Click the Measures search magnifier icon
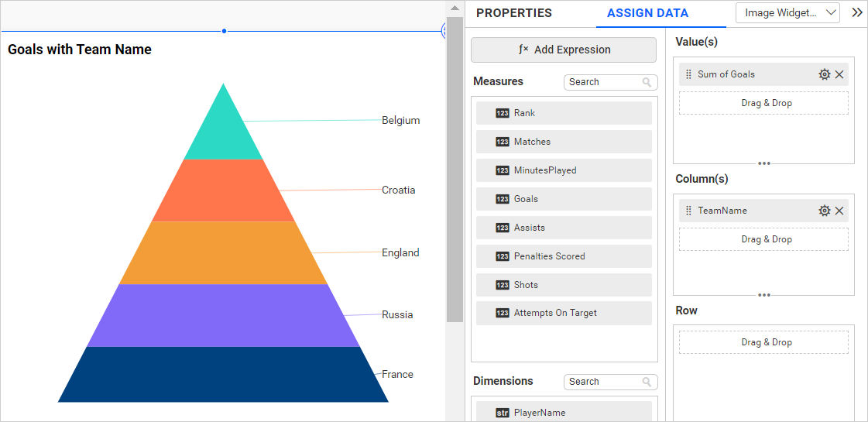Image resolution: width=868 pixels, height=422 pixels. pos(647,82)
